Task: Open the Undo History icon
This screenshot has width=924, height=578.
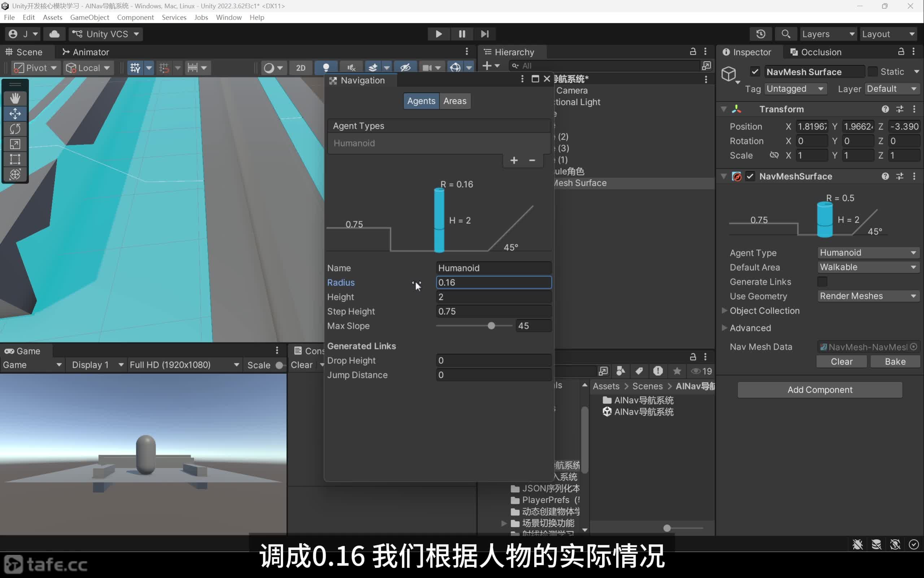Action: [x=760, y=34]
